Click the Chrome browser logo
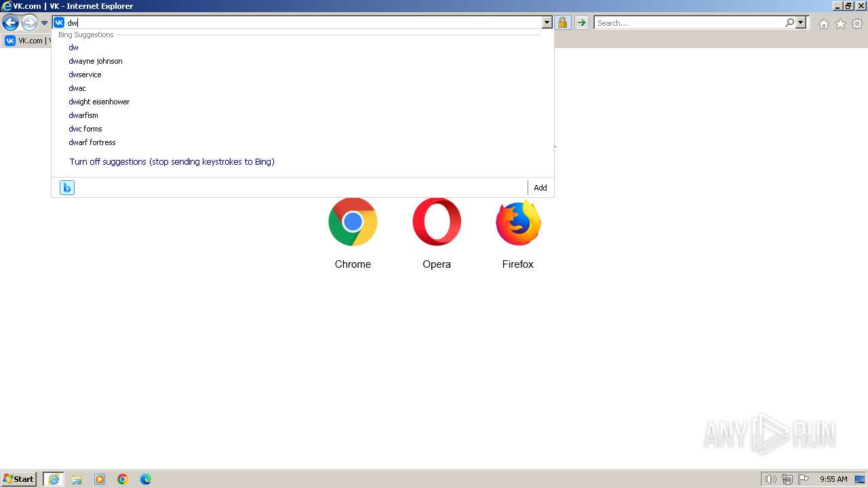The image size is (868, 488). 353,222
